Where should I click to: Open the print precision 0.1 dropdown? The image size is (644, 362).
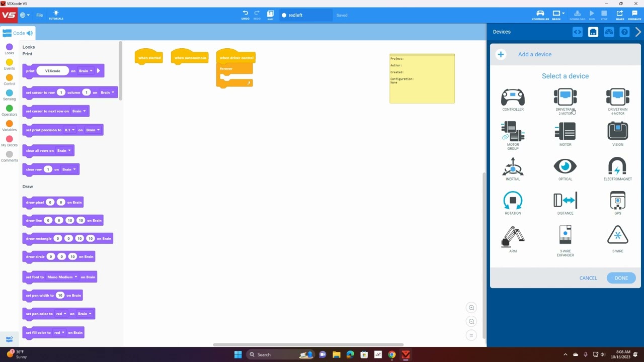click(69, 130)
